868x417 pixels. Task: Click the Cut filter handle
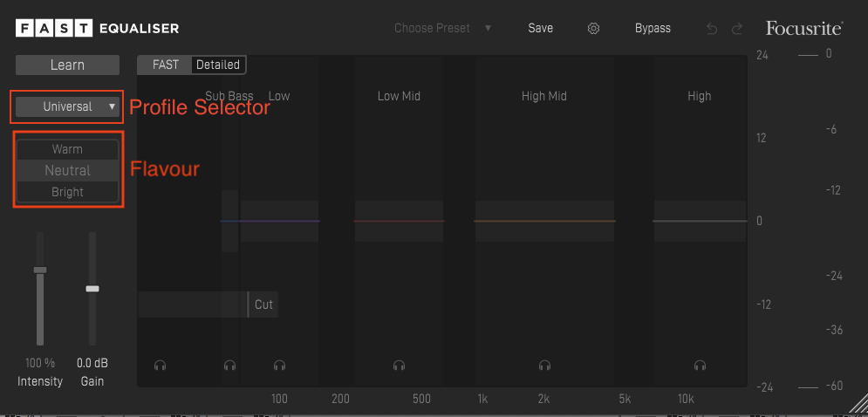[x=248, y=304]
